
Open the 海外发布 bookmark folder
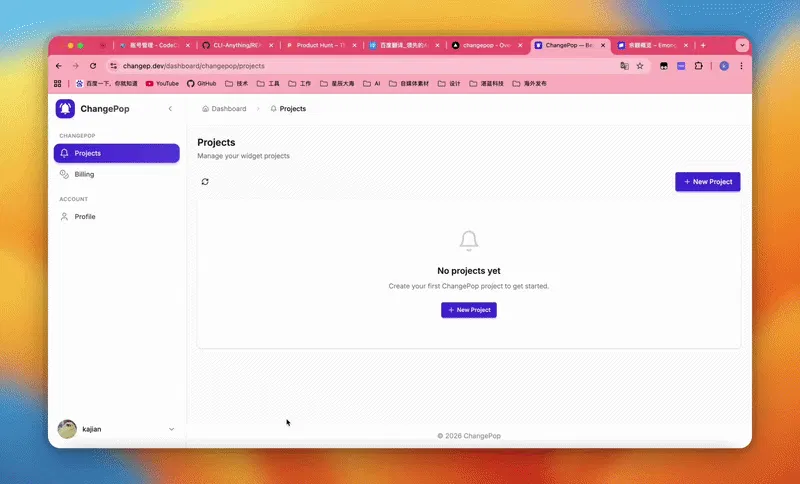(x=530, y=84)
